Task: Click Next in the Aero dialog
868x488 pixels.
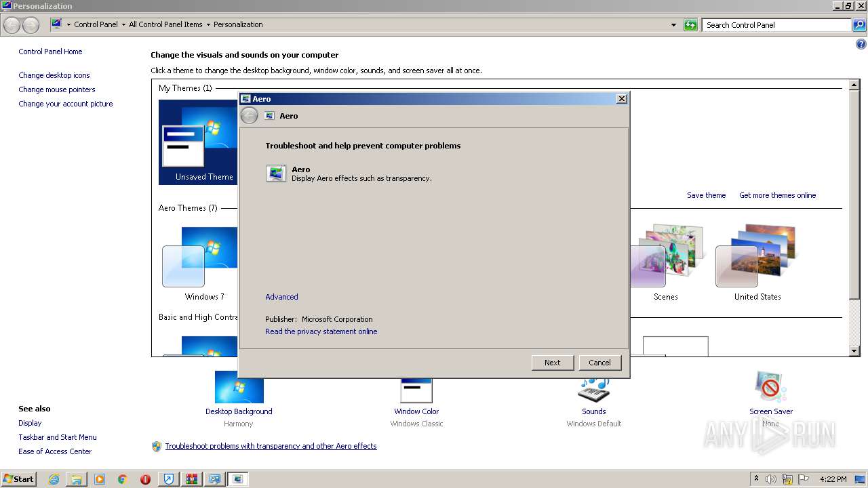Action: pos(553,363)
